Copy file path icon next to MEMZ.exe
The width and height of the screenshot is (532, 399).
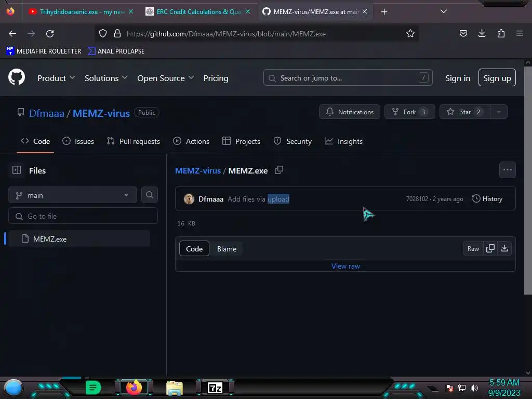[x=279, y=170]
